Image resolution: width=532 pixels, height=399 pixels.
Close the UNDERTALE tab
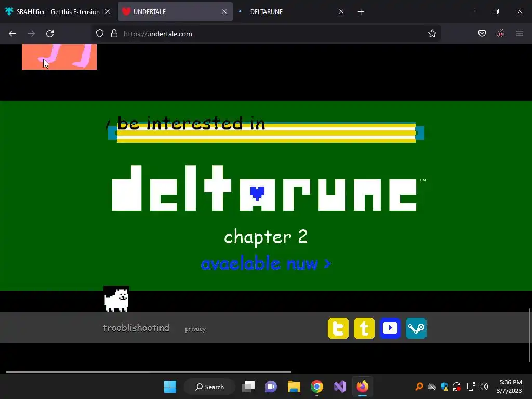click(224, 11)
